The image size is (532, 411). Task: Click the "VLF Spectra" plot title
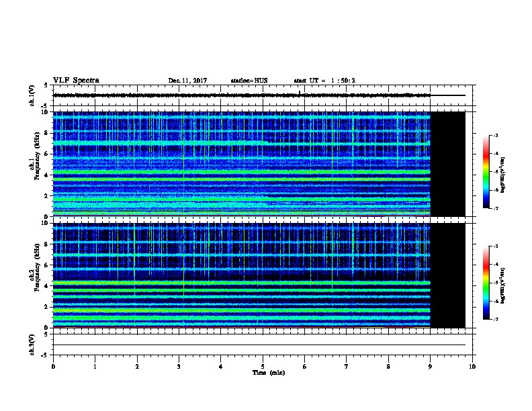[x=76, y=81]
